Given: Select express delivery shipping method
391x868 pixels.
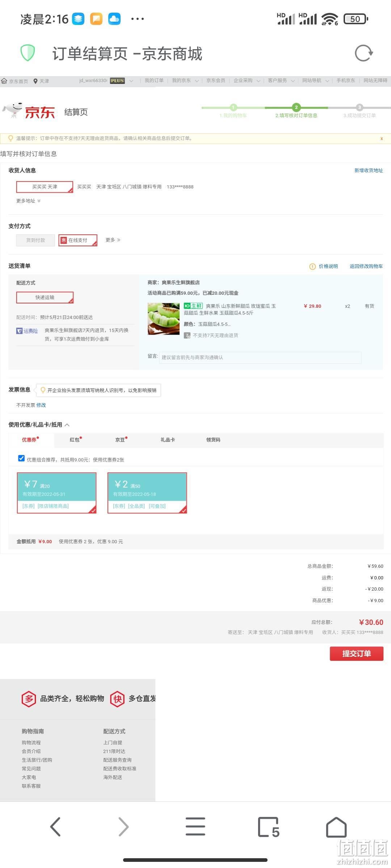Looking at the screenshot, I should [x=45, y=297].
